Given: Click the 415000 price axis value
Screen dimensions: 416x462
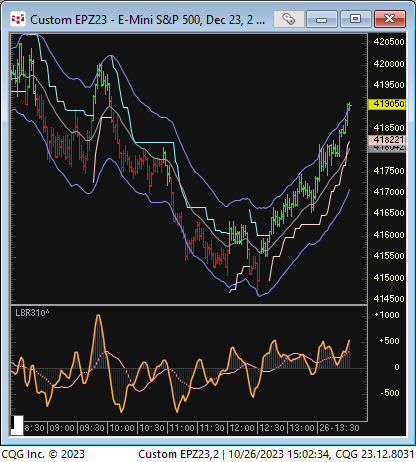Looking at the screenshot, I should tap(389, 278).
